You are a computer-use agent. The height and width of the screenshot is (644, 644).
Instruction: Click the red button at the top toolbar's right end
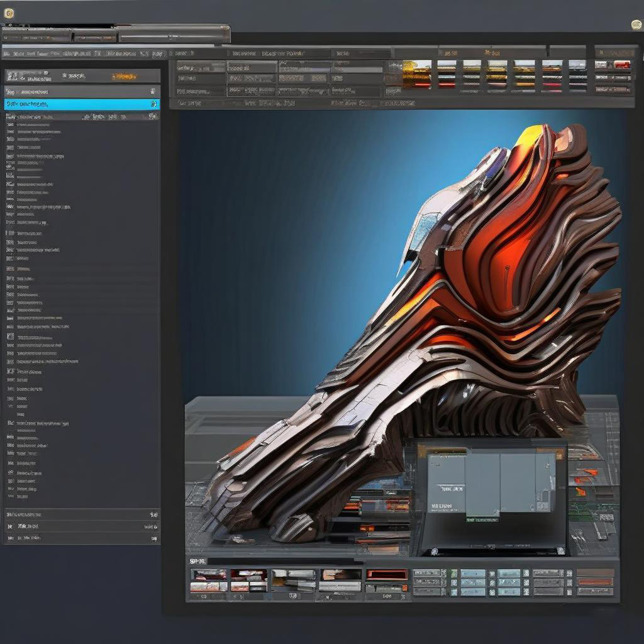pos(622,65)
